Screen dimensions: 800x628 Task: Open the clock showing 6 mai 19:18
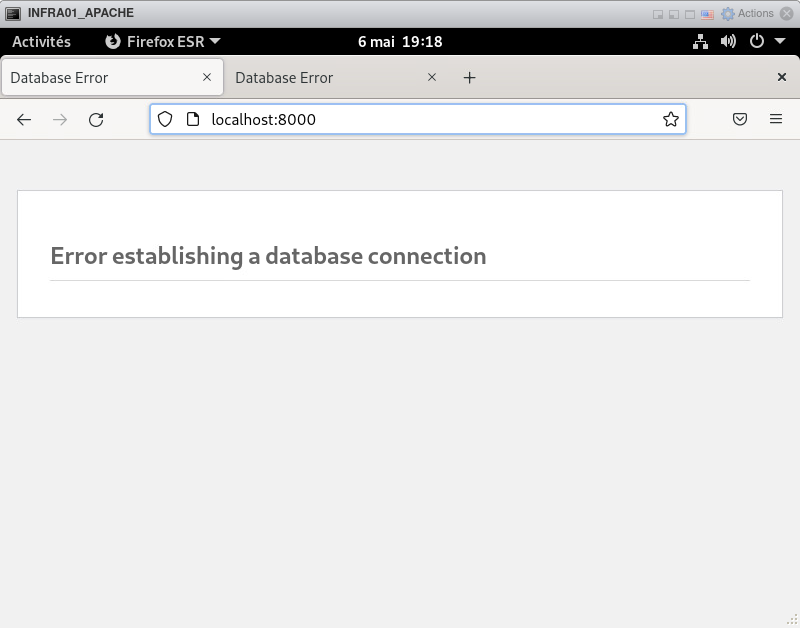400,42
